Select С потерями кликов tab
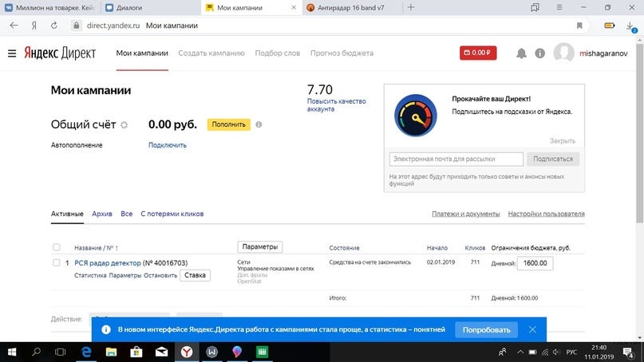Viewport: 644px width, 362px height. (x=172, y=214)
